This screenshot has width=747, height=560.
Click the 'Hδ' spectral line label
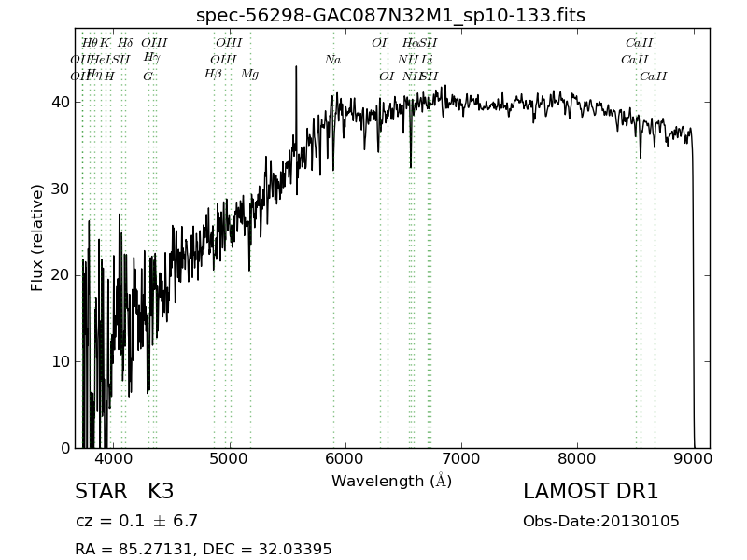[x=125, y=43]
